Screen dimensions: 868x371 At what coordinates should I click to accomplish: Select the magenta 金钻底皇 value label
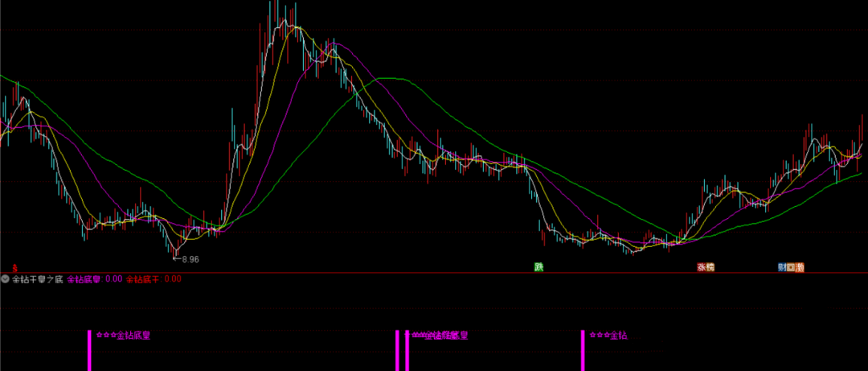click(83, 279)
